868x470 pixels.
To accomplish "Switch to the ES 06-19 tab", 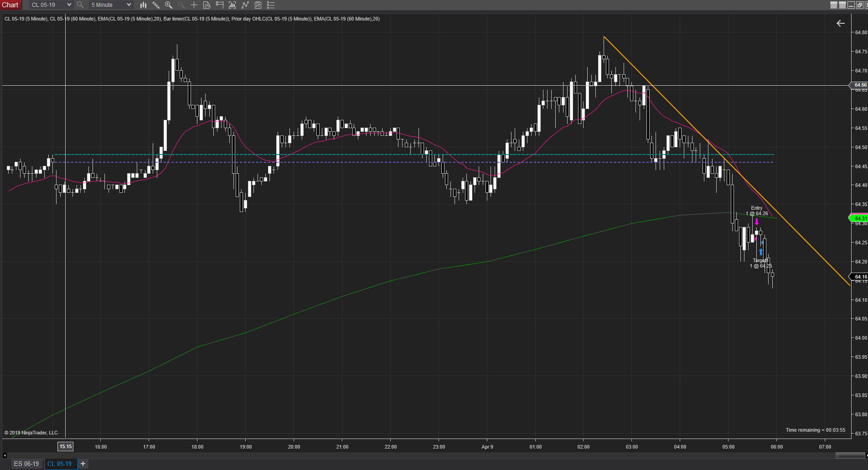I will [26, 464].
